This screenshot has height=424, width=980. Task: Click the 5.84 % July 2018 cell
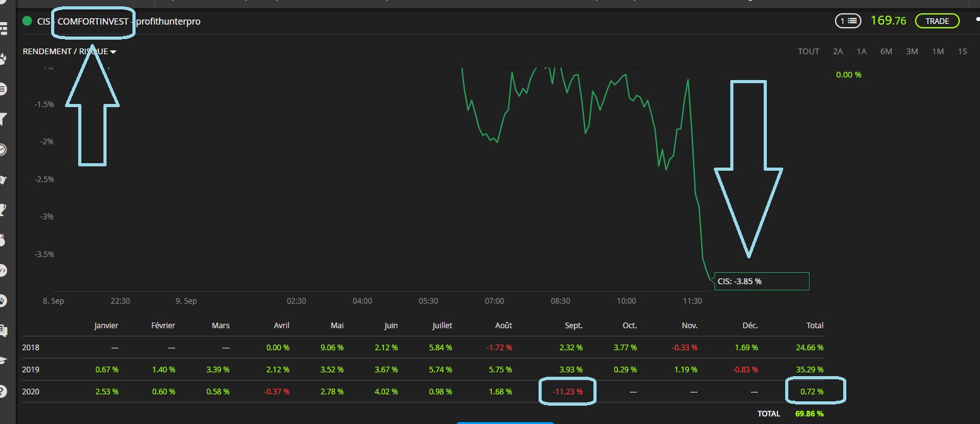pyautogui.click(x=439, y=347)
